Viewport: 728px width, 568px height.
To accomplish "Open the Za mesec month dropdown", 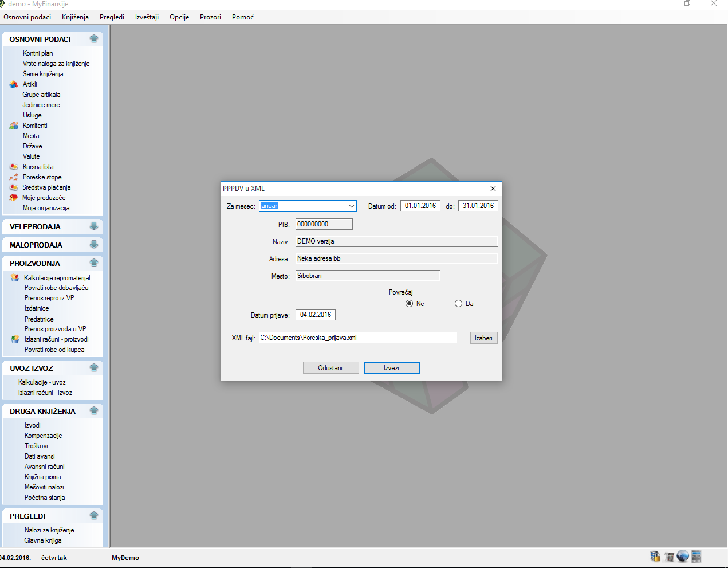I will coord(351,206).
